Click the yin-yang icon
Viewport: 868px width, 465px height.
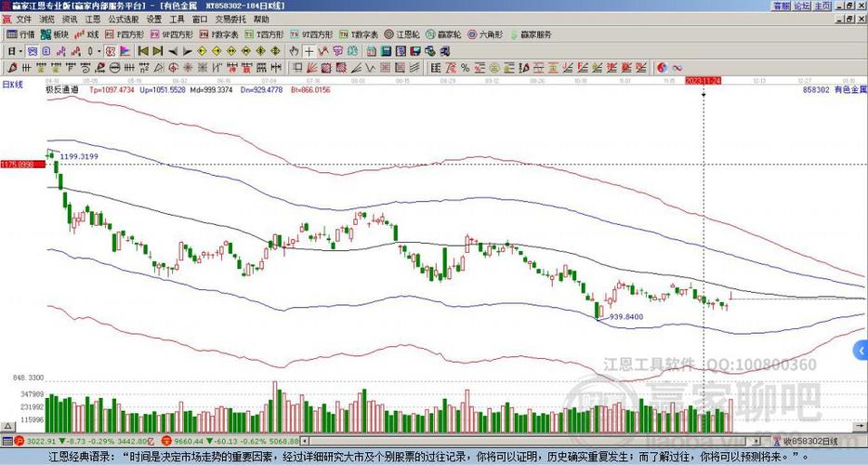pyautogui.click(x=662, y=68)
